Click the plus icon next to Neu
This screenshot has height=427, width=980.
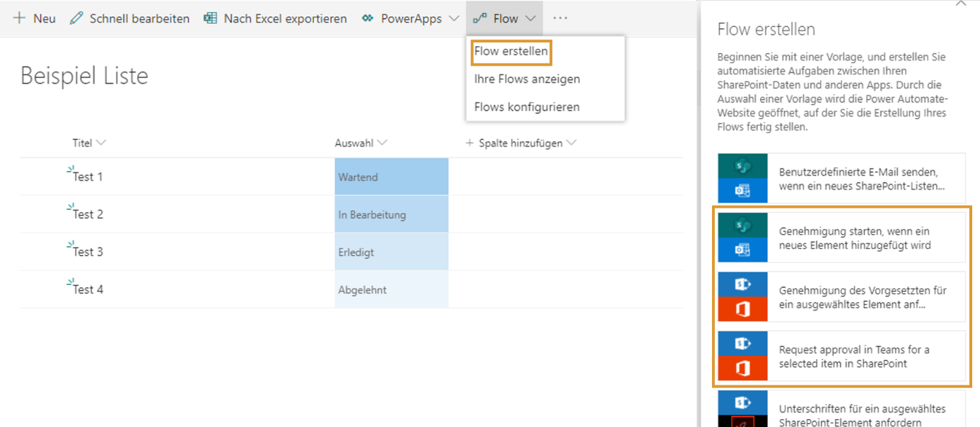click(19, 18)
